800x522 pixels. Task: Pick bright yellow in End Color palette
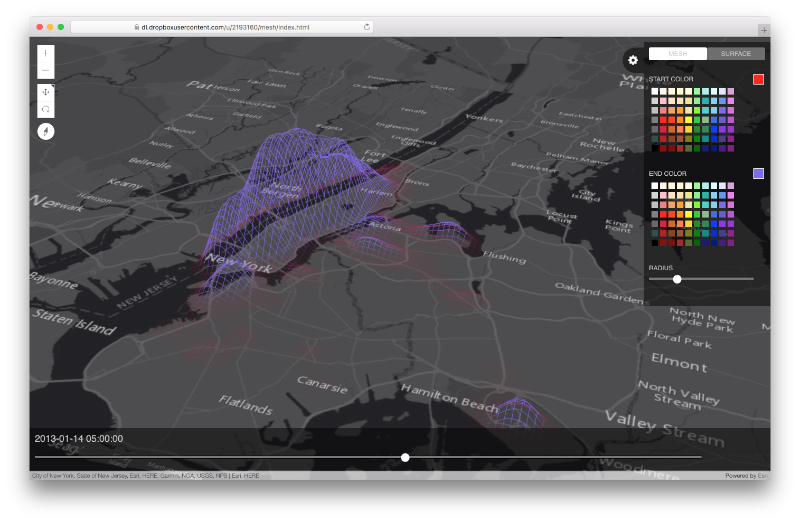click(688, 214)
